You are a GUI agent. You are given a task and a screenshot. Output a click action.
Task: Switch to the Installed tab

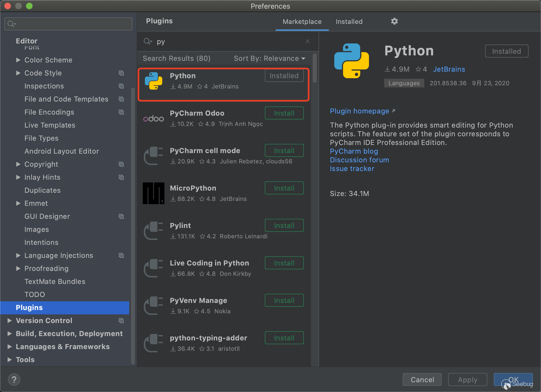[x=349, y=22]
